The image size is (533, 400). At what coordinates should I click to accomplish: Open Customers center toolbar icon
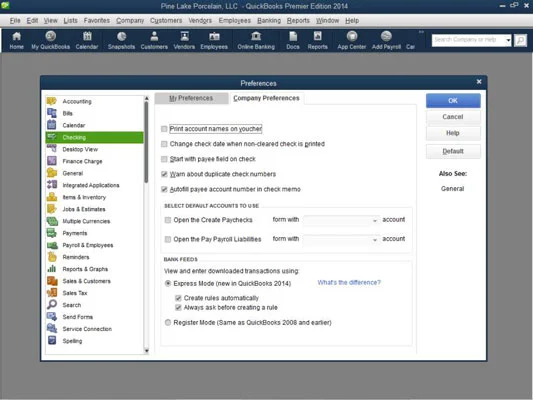(154, 40)
